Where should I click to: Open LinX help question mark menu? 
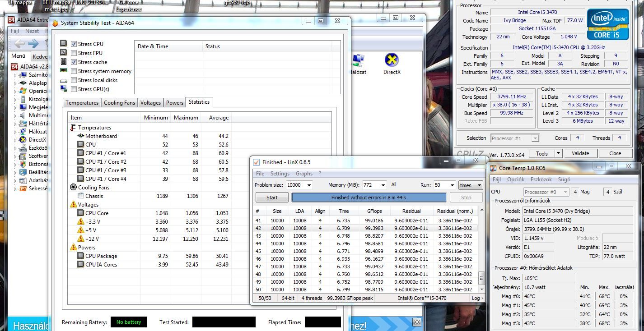pyautogui.click(x=320, y=174)
